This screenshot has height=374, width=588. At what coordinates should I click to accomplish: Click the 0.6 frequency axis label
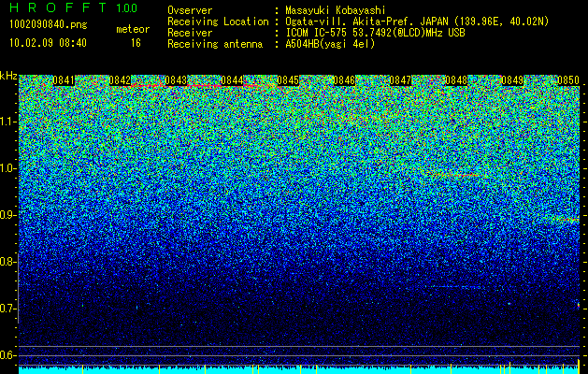point(8,355)
